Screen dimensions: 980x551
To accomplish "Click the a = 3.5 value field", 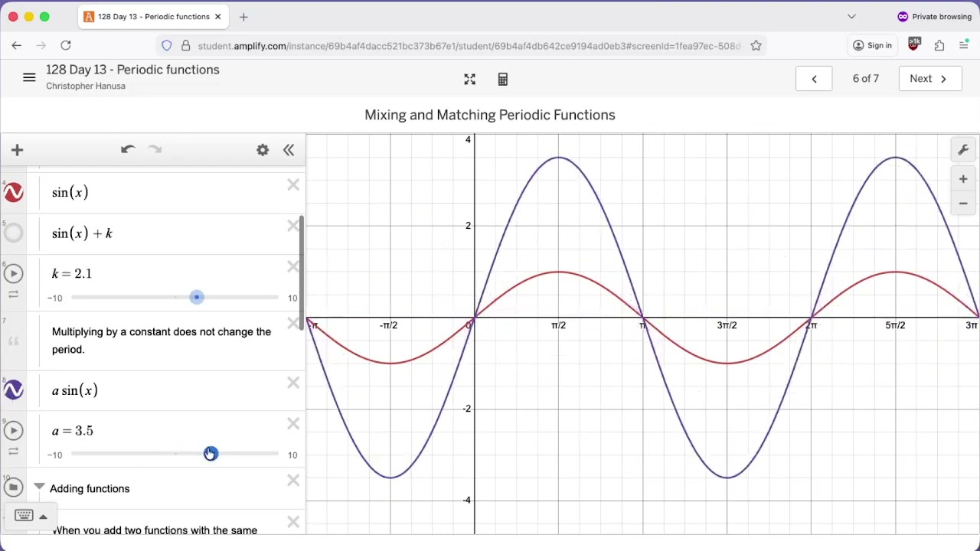I will (73, 431).
